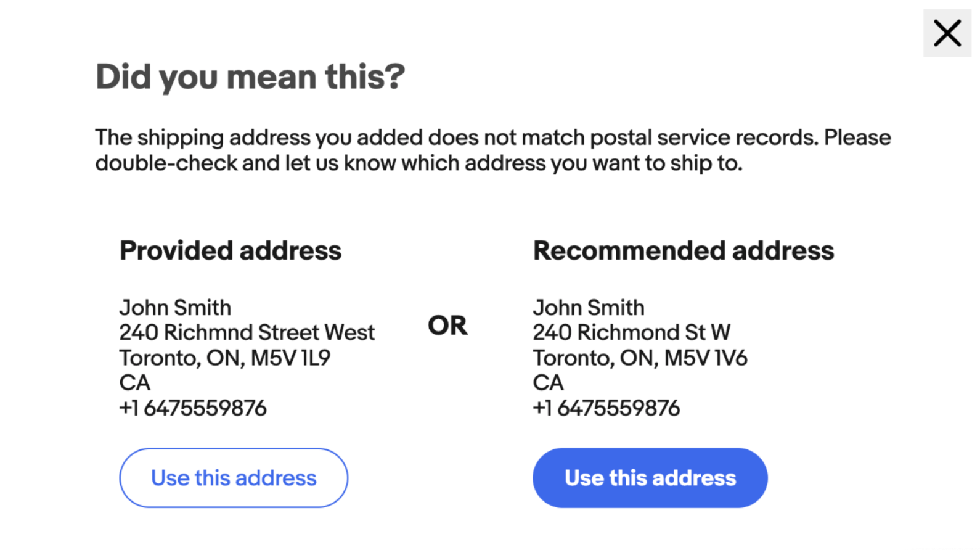Click the "Did you mean this?" heading
The width and height of the screenshot is (980, 550).
250,77
